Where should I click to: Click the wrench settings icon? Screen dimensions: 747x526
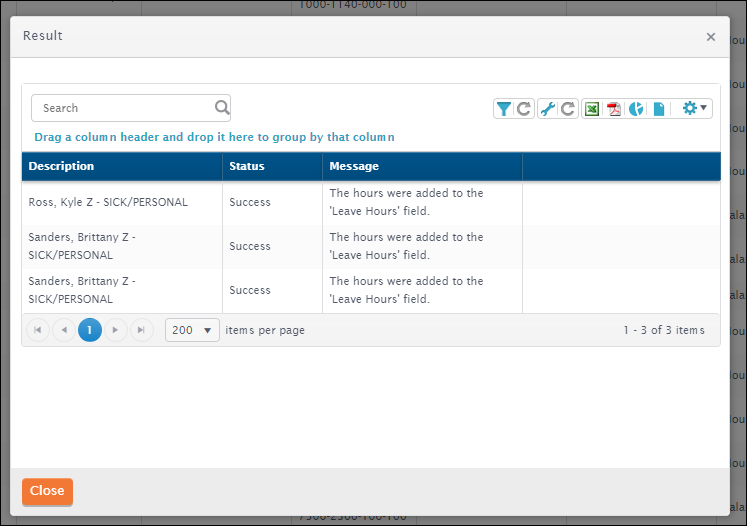coord(547,109)
